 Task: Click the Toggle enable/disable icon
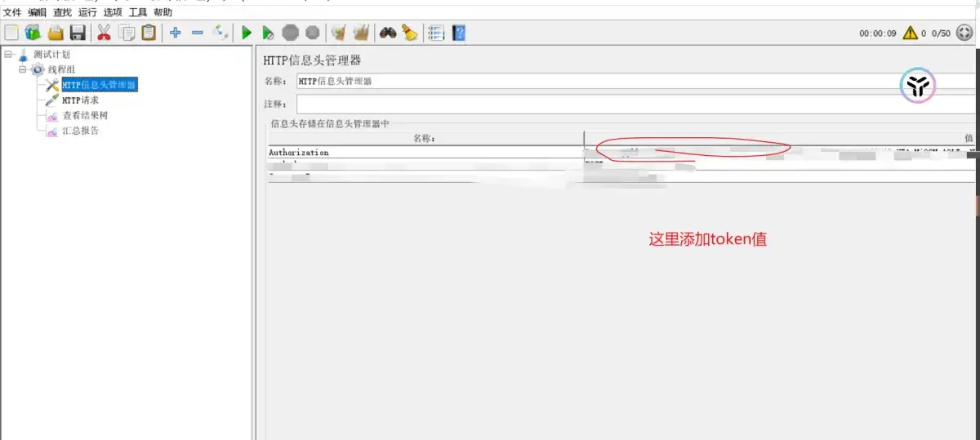click(x=220, y=33)
